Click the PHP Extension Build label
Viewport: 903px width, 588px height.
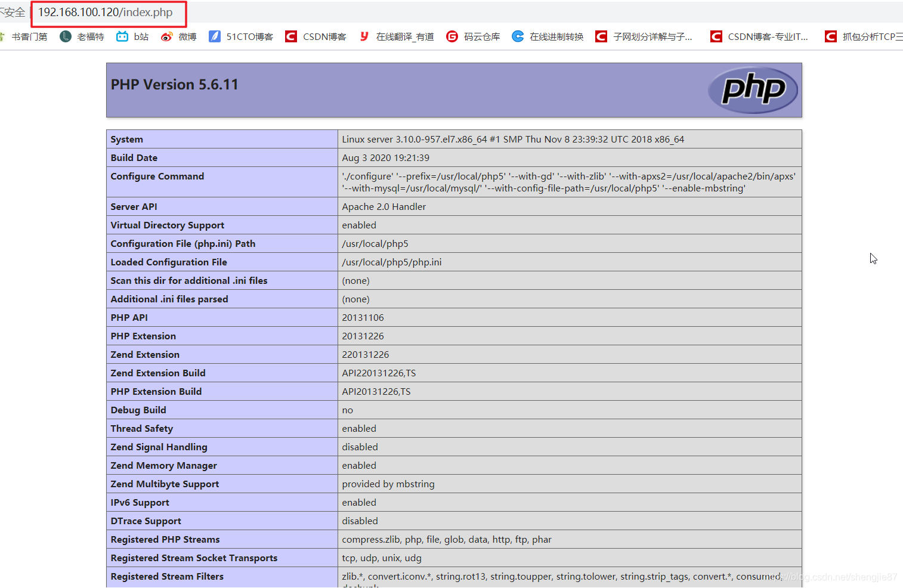pos(156,392)
